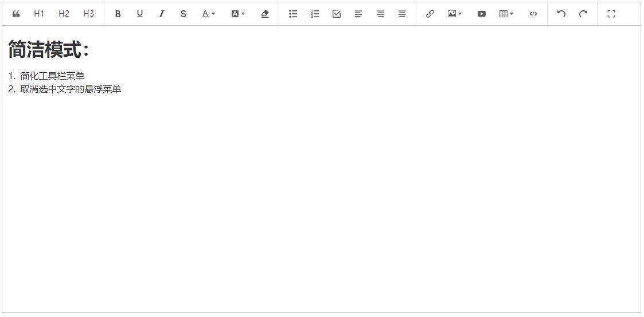Click the heading text 简洁模式
This screenshot has height=317, width=644.
(45, 50)
